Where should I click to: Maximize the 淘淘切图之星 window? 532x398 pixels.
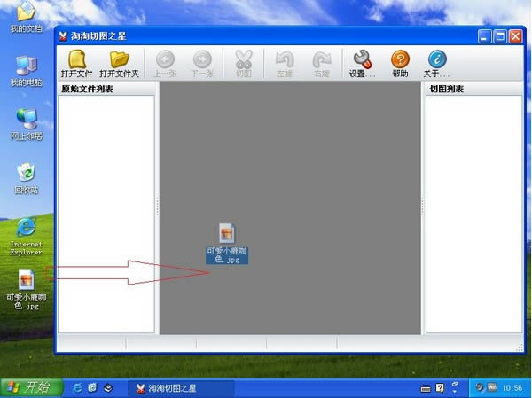click(x=500, y=36)
